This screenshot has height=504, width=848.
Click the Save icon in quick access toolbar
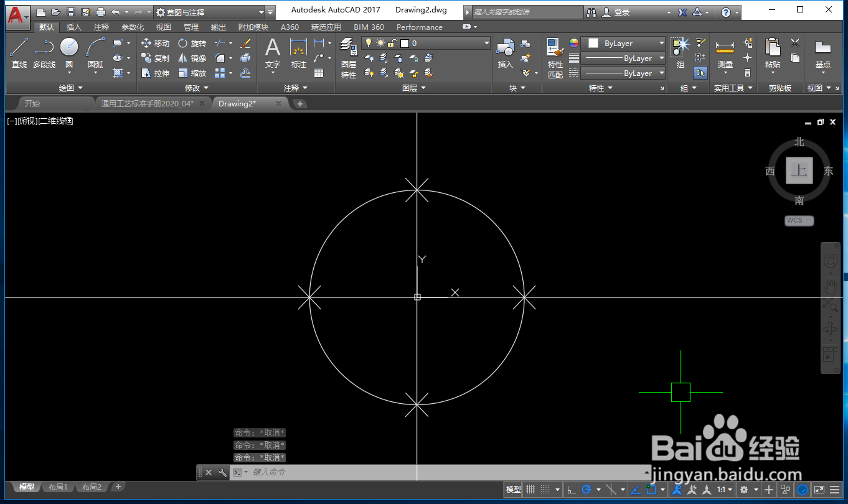[71, 12]
